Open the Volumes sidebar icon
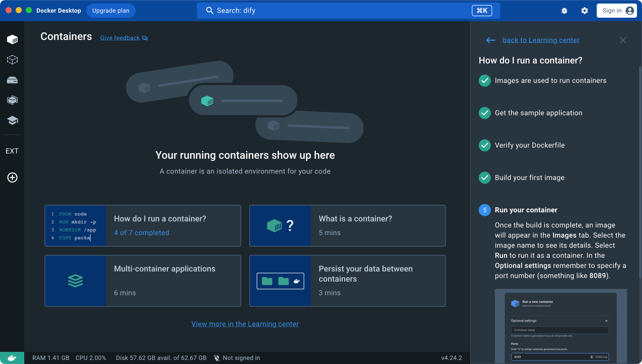The image size is (642, 364). (12, 80)
